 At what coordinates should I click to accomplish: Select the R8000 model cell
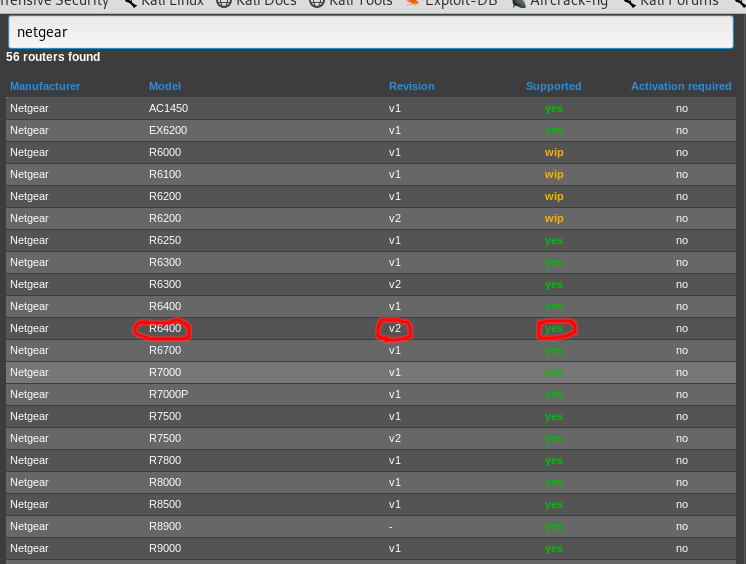click(165, 482)
